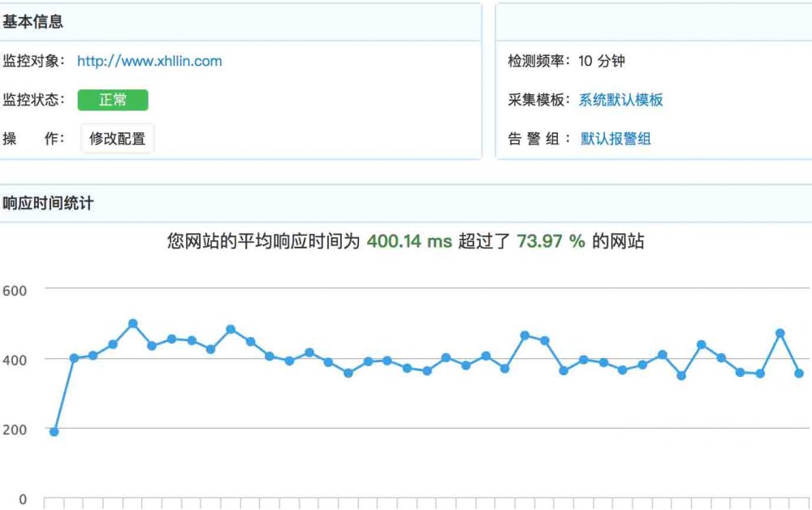Click the final data point of the line

pyautogui.click(x=799, y=373)
